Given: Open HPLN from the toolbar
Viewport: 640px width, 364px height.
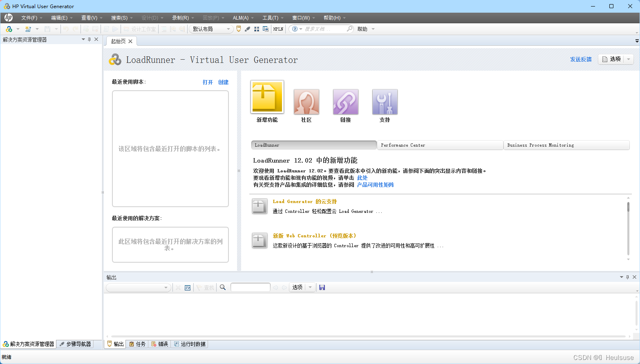Looking at the screenshot, I should [278, 29].
